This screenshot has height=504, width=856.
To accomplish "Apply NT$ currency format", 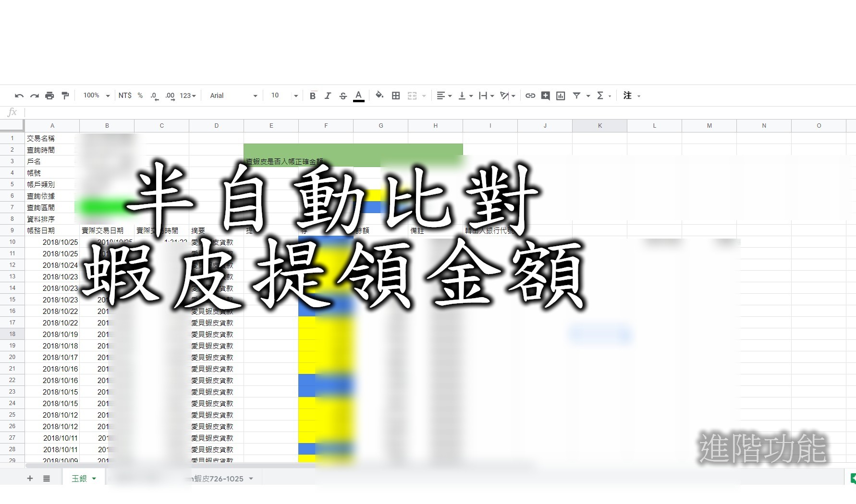I will pyautogui.click(x=124, y=96).
